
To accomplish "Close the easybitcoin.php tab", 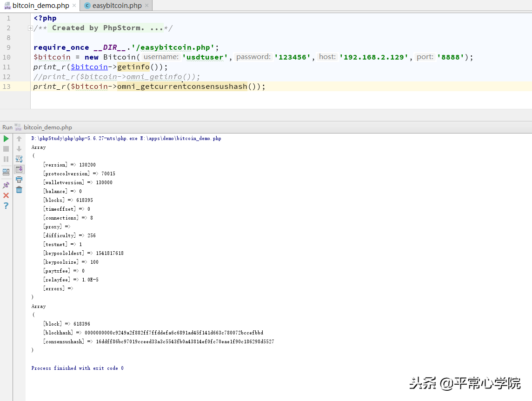I will pos(147,6).
